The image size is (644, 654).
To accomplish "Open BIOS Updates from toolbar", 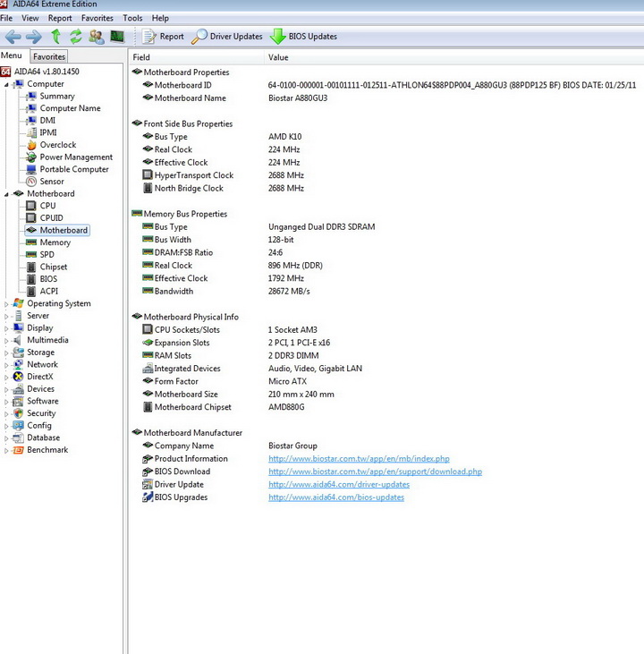I will coord(303,37).
